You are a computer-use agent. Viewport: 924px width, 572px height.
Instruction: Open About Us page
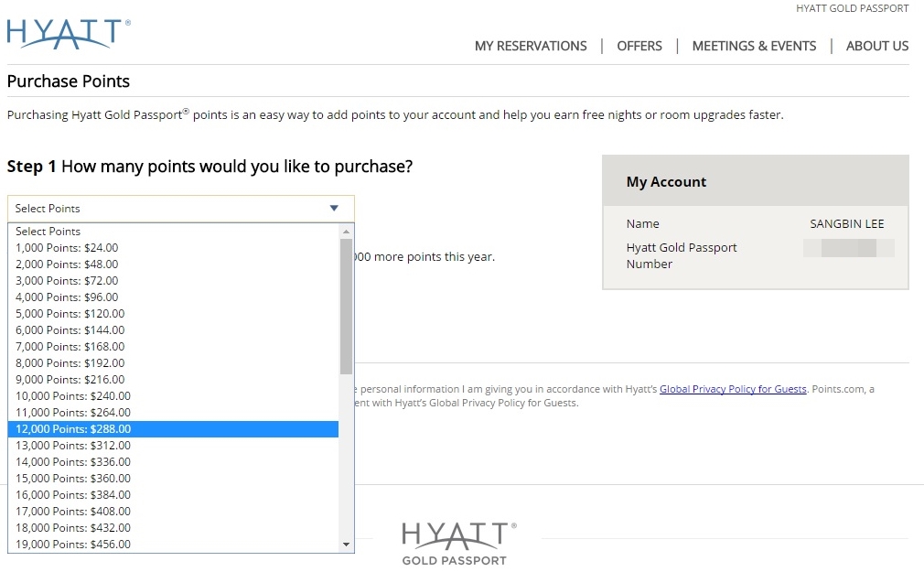click(876, 46)
